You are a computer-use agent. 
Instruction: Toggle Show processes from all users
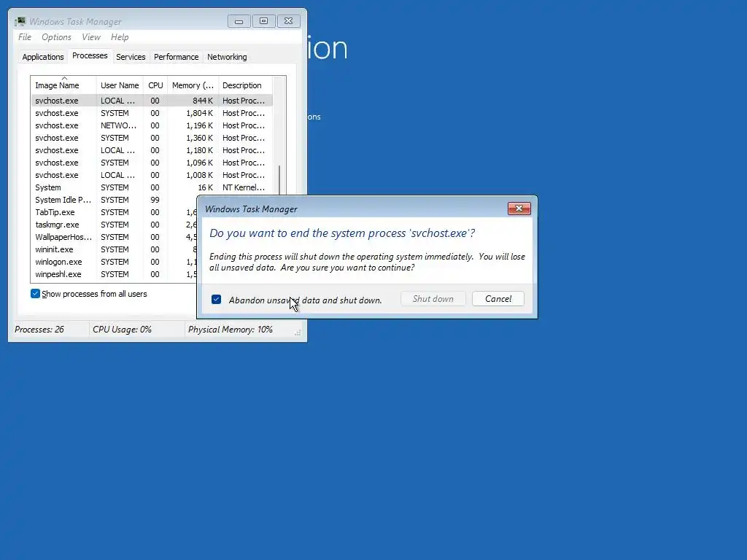(x=35, y=294)
